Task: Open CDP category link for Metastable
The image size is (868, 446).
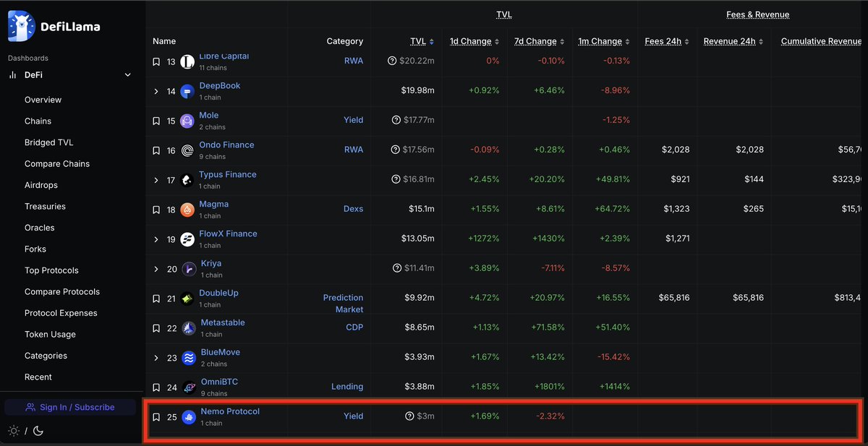Action: tap(354, 327)
